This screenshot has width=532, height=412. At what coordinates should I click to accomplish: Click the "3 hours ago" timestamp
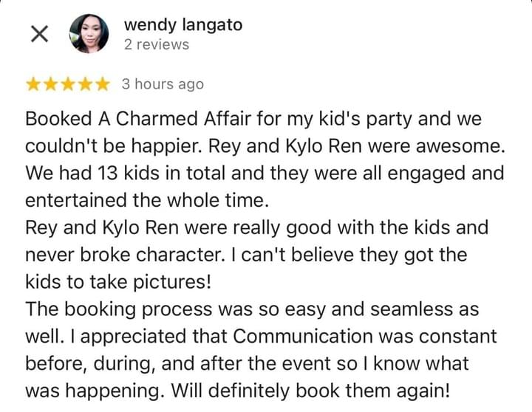pos(162,84)
